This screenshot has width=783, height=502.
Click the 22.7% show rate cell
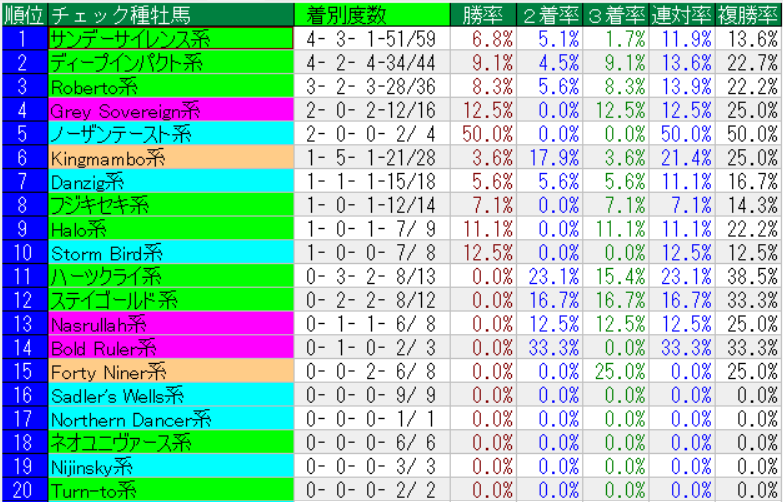click(748, 62)
